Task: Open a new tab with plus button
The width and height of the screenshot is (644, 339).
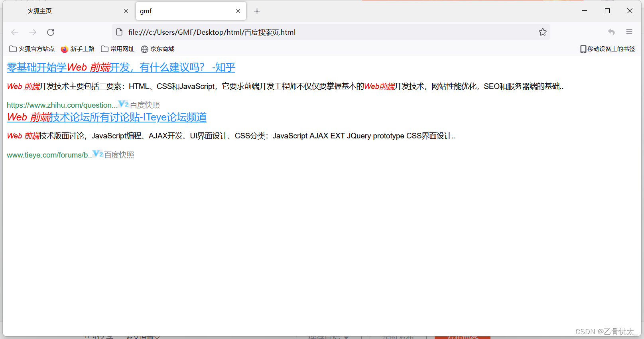Action: tap(257, 11)
